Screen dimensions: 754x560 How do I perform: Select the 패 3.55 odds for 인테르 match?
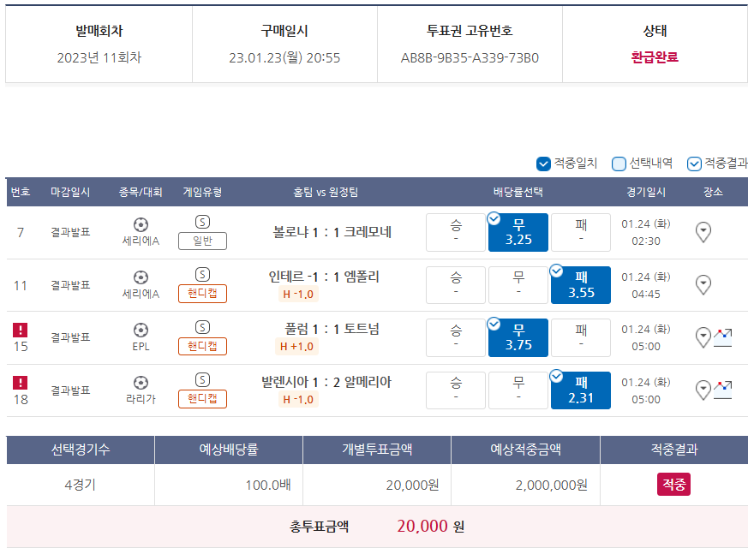click(x=581, y=285)
